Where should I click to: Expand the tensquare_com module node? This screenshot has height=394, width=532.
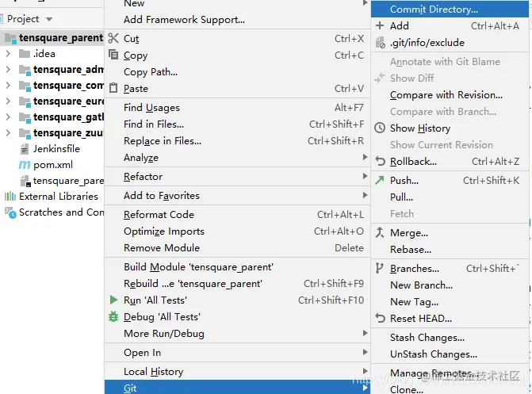8,85
